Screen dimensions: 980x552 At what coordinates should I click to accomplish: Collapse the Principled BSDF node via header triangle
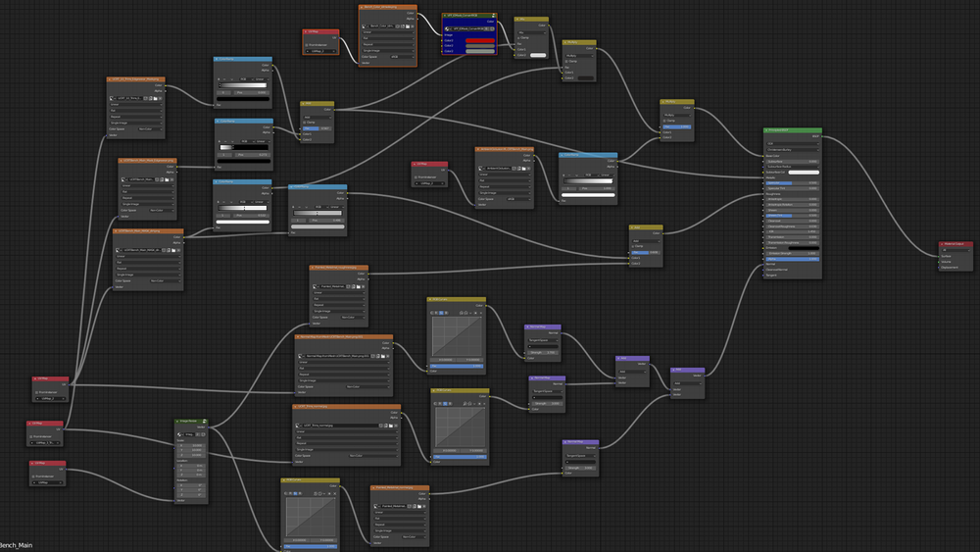point(766,130)
